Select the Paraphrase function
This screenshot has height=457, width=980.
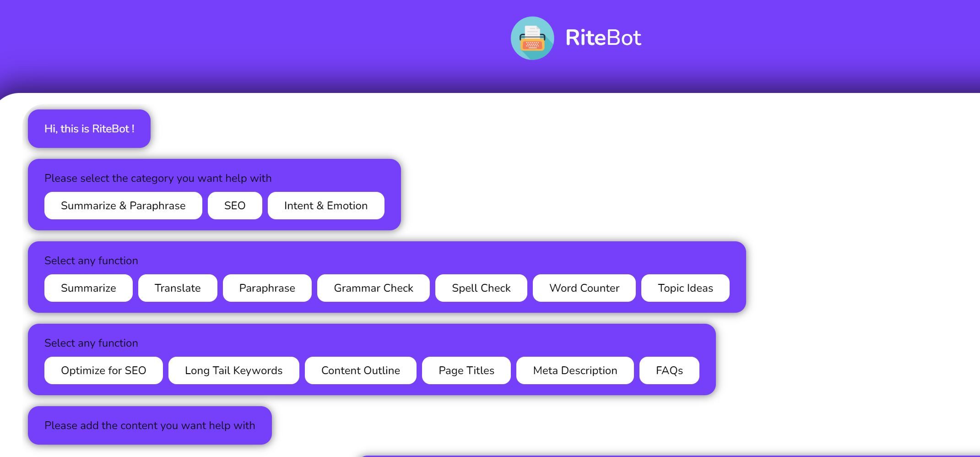(267, 288)
